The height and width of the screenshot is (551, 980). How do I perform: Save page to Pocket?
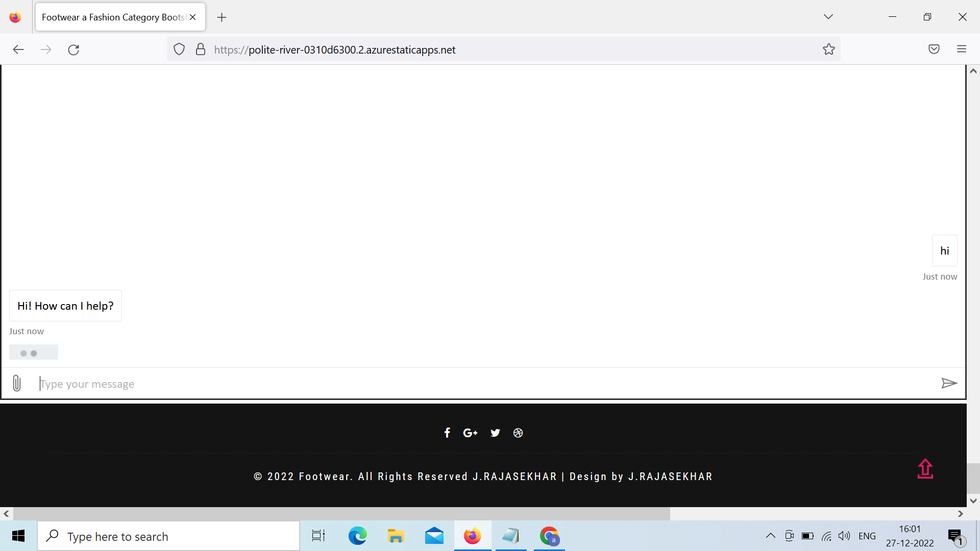pos(934,49)
